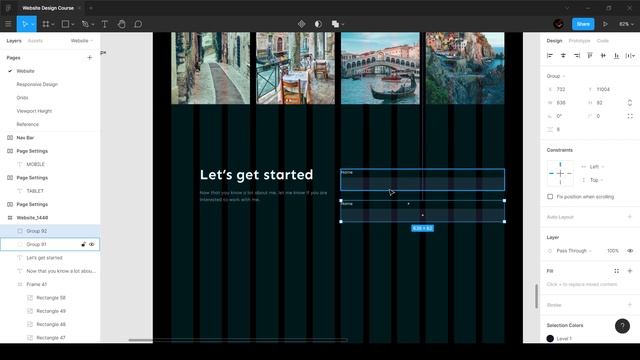The height and width of the screenshot is (360, 640).
Task: Click Align left icon
Action: pos(550,56)
